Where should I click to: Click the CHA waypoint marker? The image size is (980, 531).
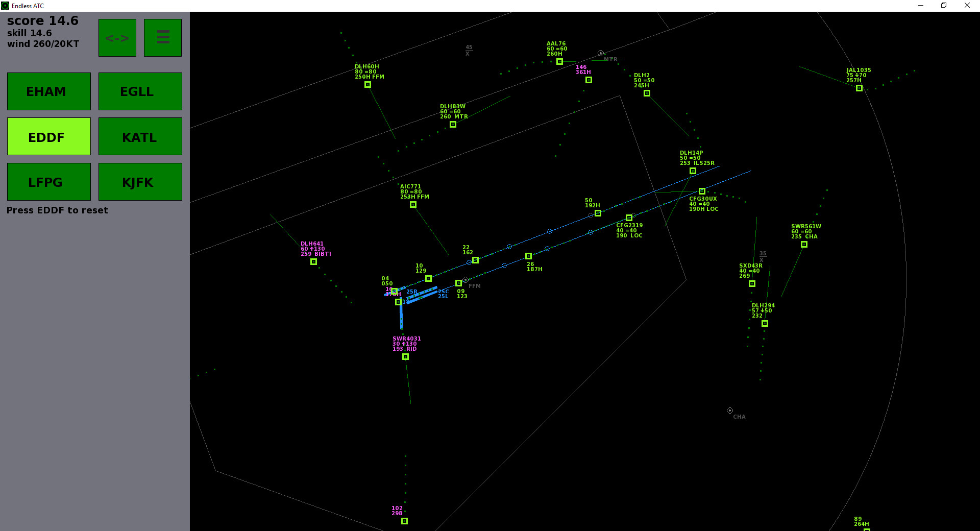[729, 411]
